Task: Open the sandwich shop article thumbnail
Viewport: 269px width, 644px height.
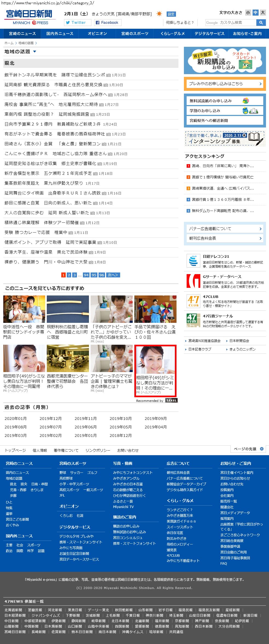Action: [x=24, y=309]
